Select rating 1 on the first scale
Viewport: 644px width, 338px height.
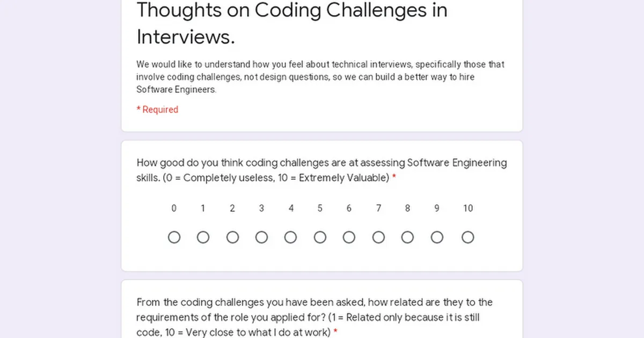tap(203, 237)
